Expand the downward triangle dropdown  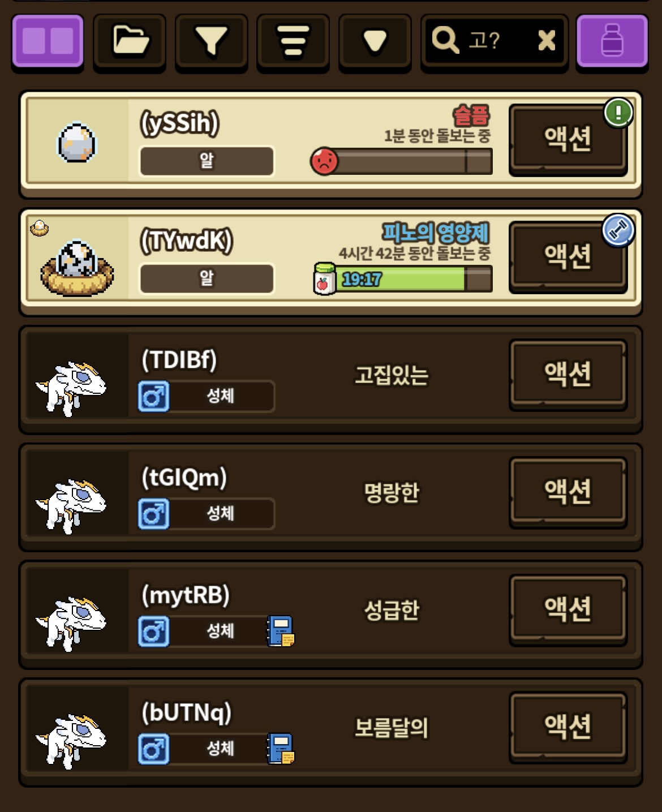pos(375,41)
